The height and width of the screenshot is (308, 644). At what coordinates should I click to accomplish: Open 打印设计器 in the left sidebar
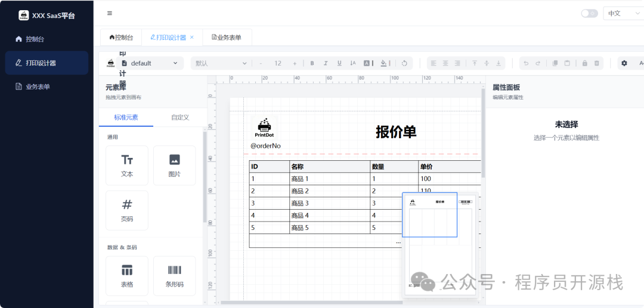point(47,63)
